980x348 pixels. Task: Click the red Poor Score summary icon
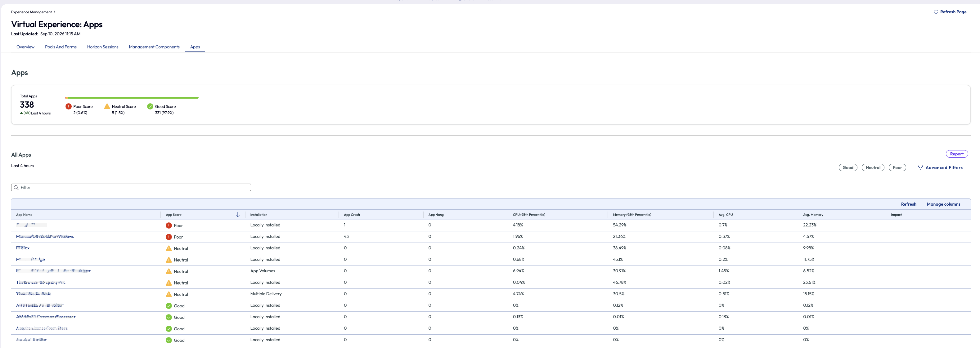(69, 106)
